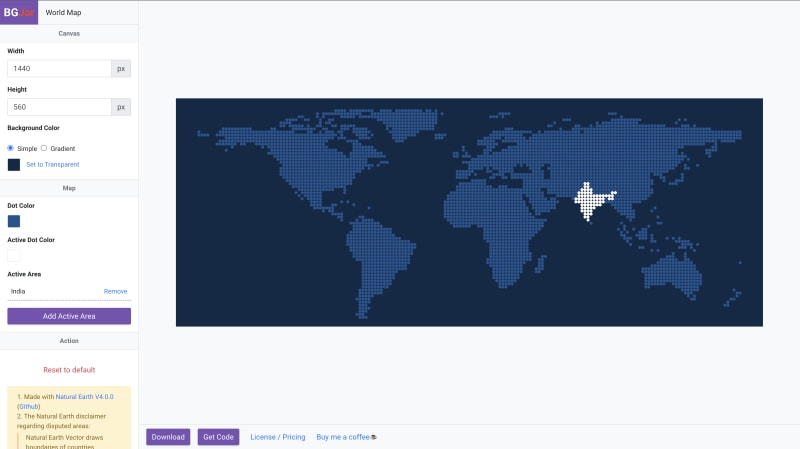The width and height of the screenshot is (800, 449).
Task: Click the BGJar logo
Action: 19,12
